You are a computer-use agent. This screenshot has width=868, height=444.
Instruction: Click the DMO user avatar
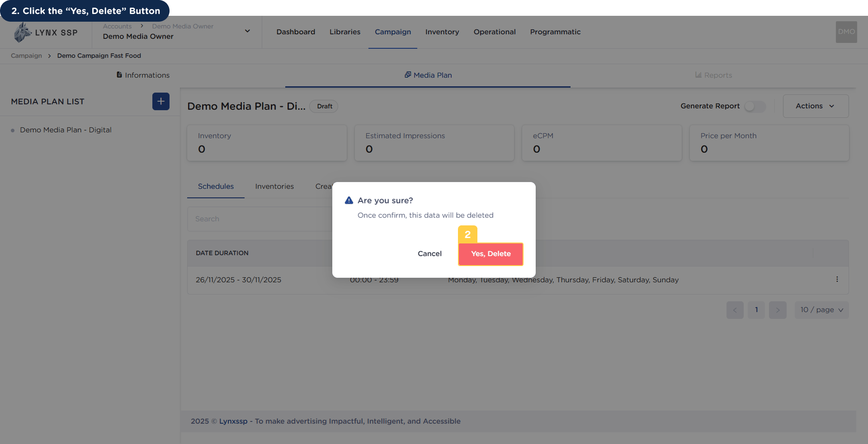[846, 32]
